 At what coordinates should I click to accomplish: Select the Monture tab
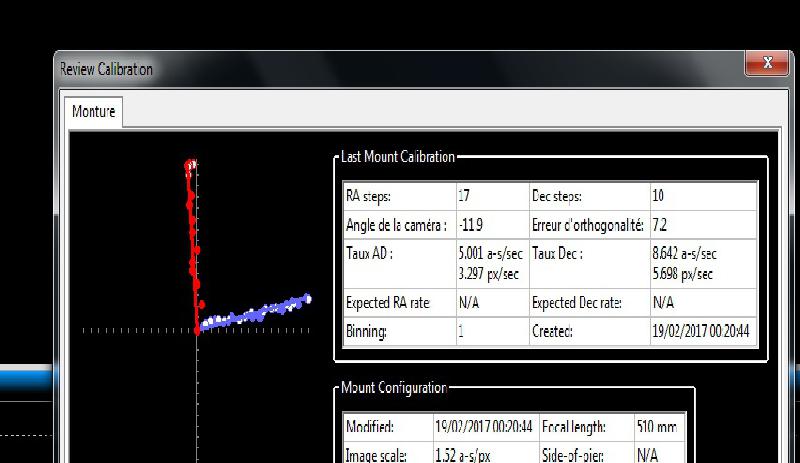click(x=93, y=111)
